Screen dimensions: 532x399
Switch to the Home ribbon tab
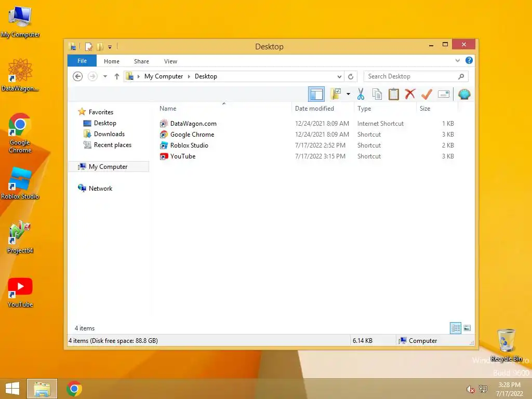tap(112, 61)
